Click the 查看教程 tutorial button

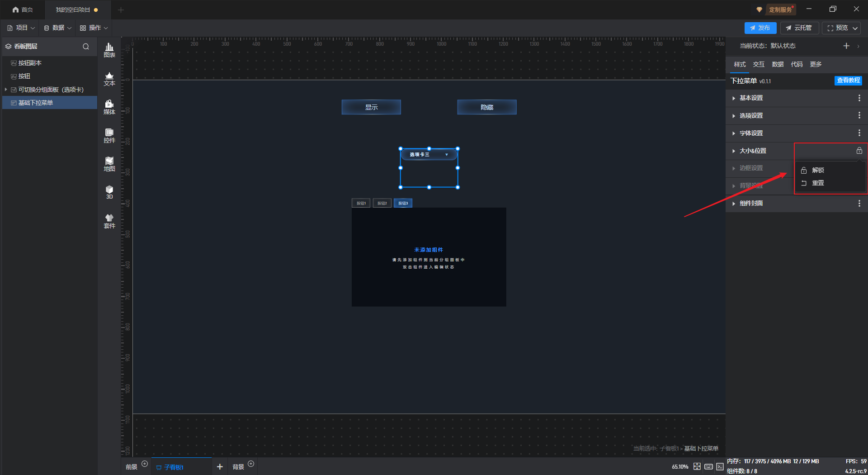point(848,81)
